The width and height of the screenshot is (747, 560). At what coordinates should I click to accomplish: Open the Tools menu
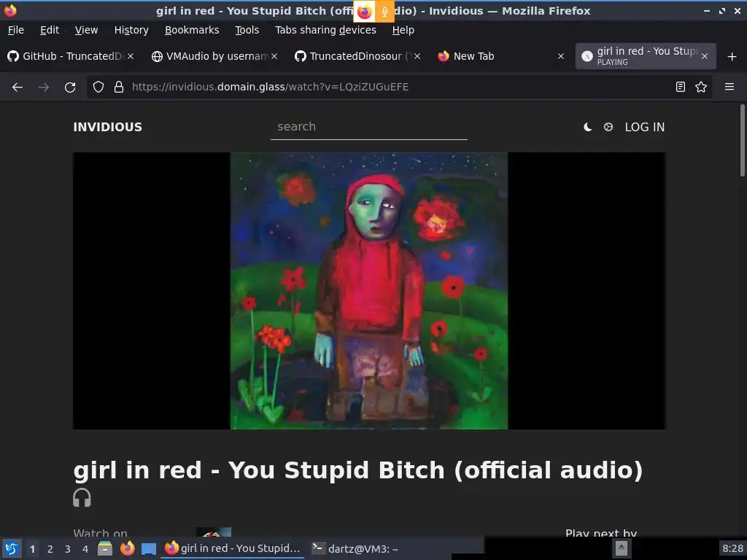247,30
